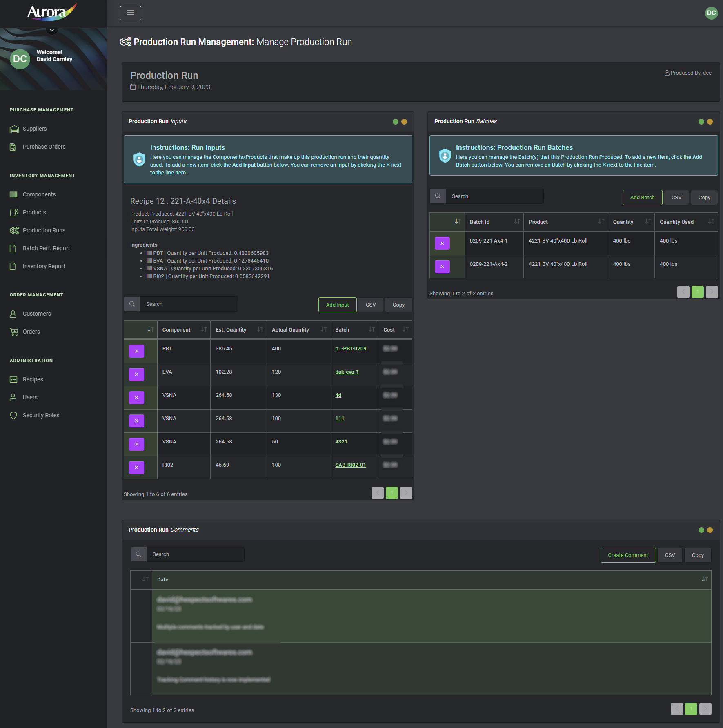The width and height of the screenshot is (723, 728).
Task: Click the Inventory Report page icon
Action: click(x=13, y=266)
